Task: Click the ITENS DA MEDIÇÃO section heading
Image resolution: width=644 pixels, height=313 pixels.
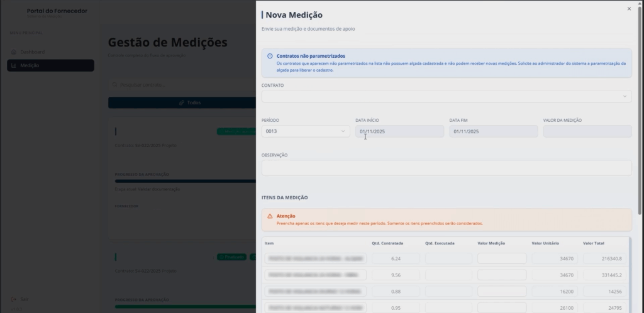Action: pos(285,197)
